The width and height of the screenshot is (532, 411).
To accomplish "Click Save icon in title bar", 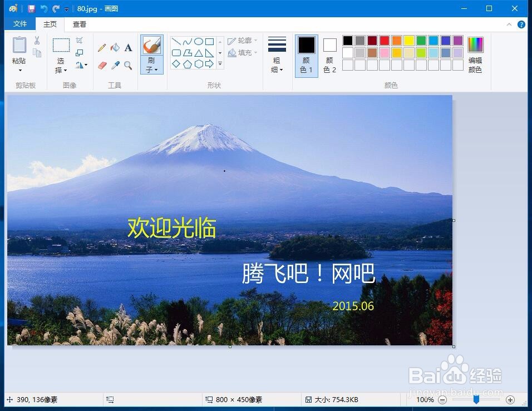I will click(32, 8).
